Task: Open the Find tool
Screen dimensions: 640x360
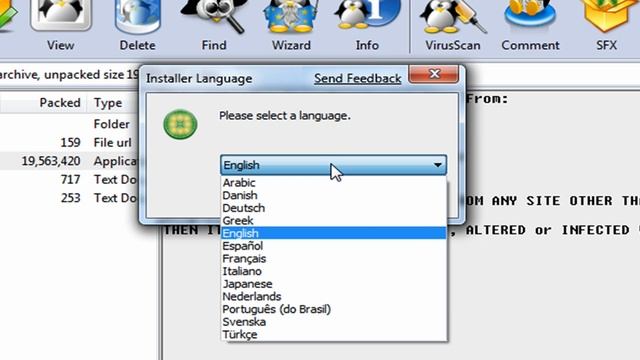Action: click(x=214, y=24)
